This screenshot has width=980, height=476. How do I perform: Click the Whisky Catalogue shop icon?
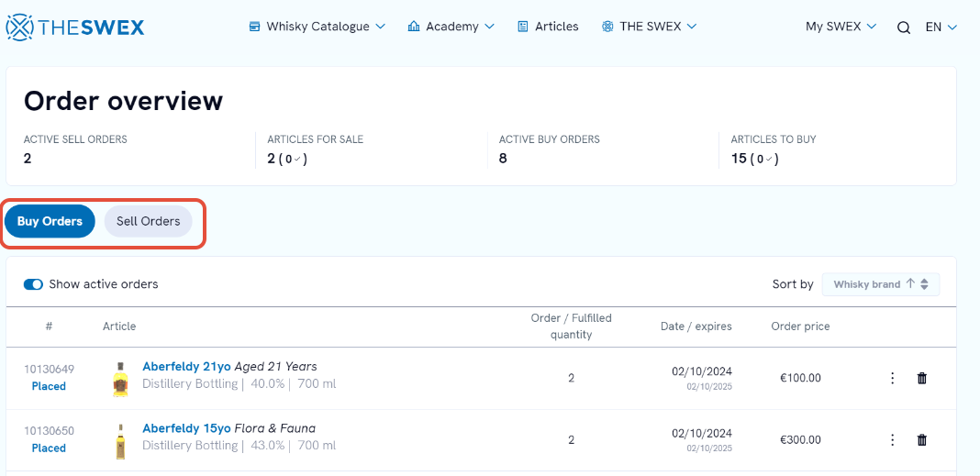(x=254, y=27)
